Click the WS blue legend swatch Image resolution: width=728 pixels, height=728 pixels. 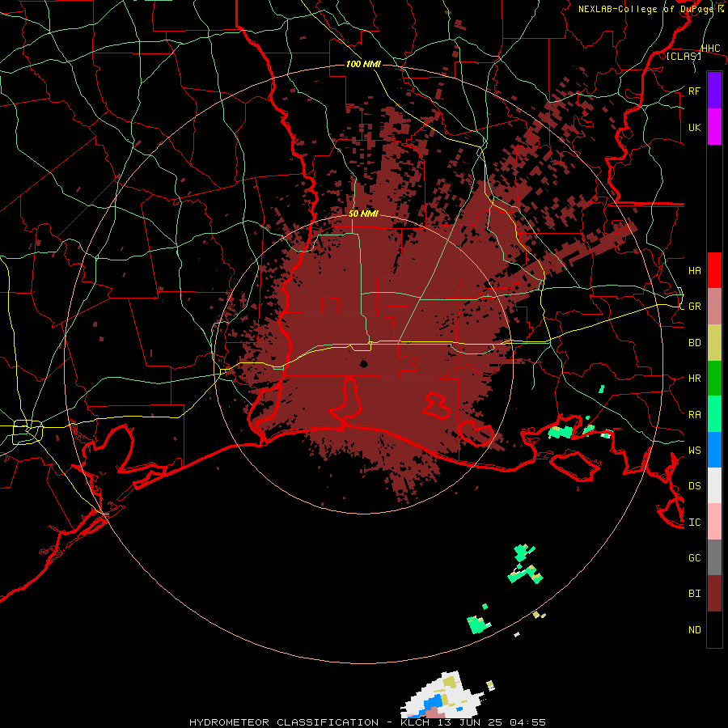714,450
